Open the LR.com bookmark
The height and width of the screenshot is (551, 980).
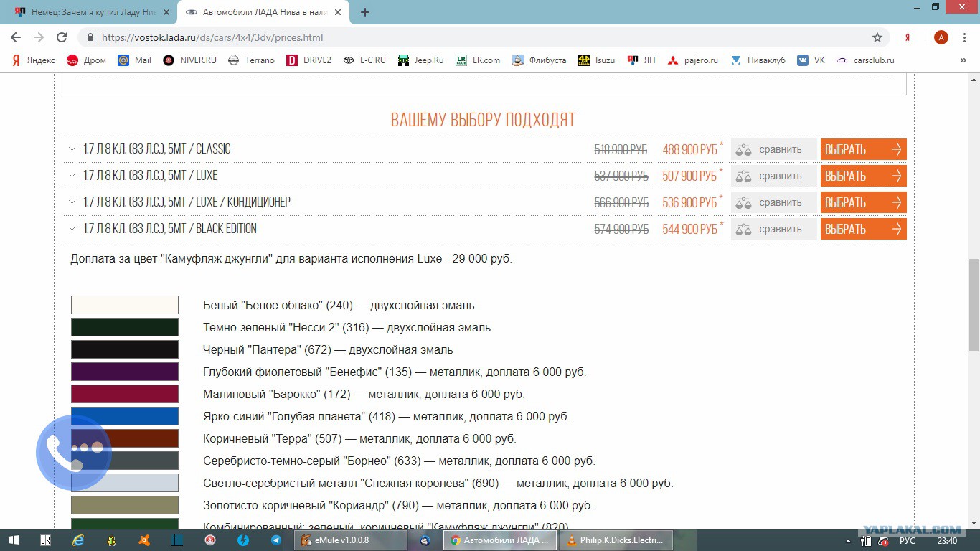pyautogui.click(x=477, y=60)
